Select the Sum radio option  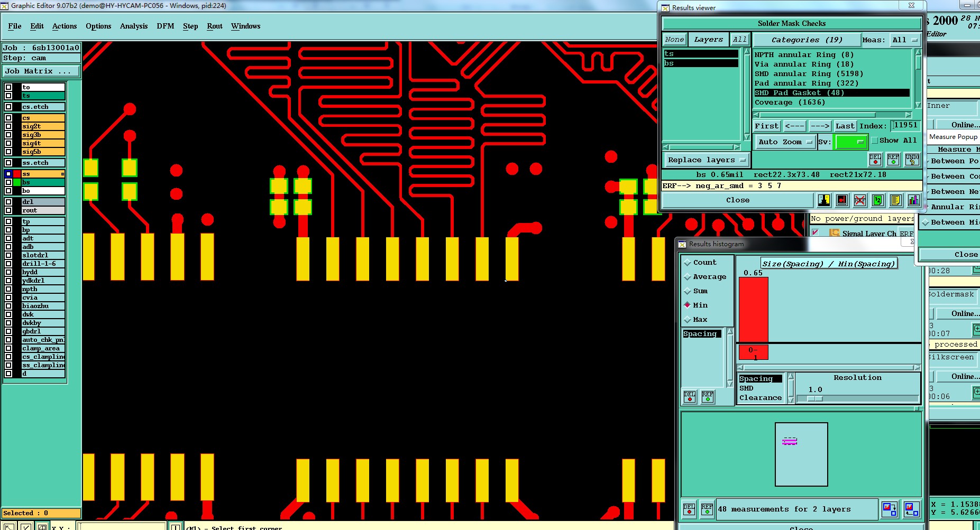688,291
